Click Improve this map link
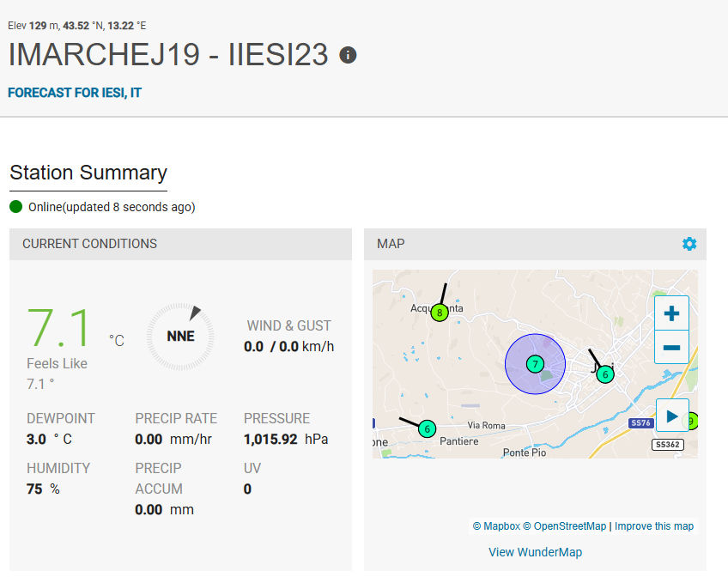 coord(654,526)
